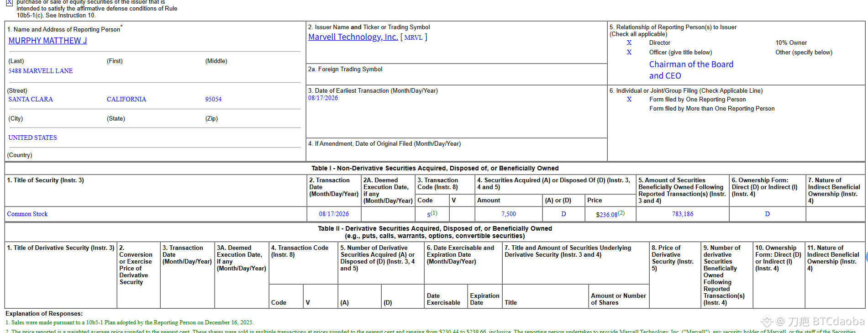
Task: Click the country value UNITED STATES
Action: click(32, 137)
